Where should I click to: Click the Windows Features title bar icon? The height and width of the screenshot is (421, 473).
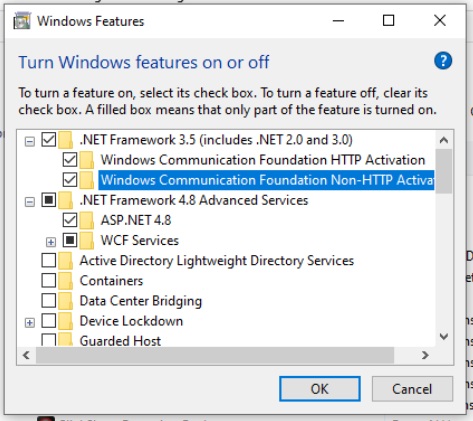click(x=22, y=21)
